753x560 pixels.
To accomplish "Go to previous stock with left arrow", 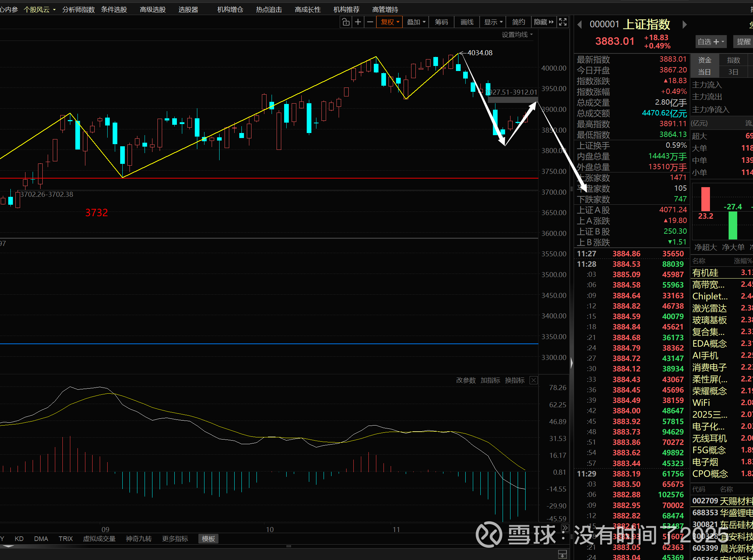I will click(x=579, y=25).
